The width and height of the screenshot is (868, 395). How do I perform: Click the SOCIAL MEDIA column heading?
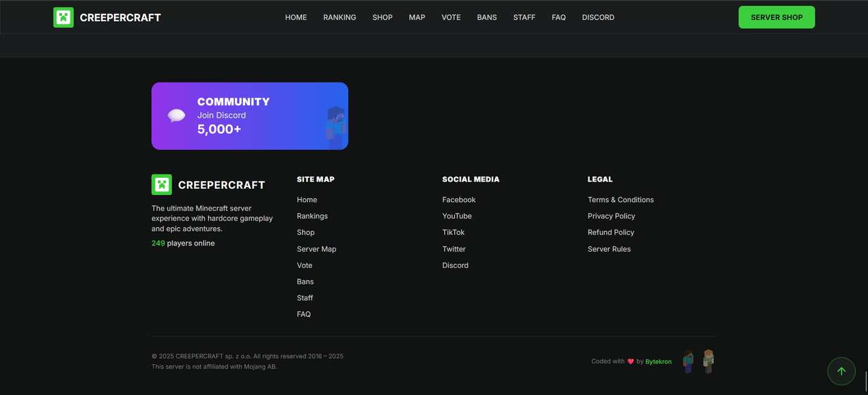471,179
